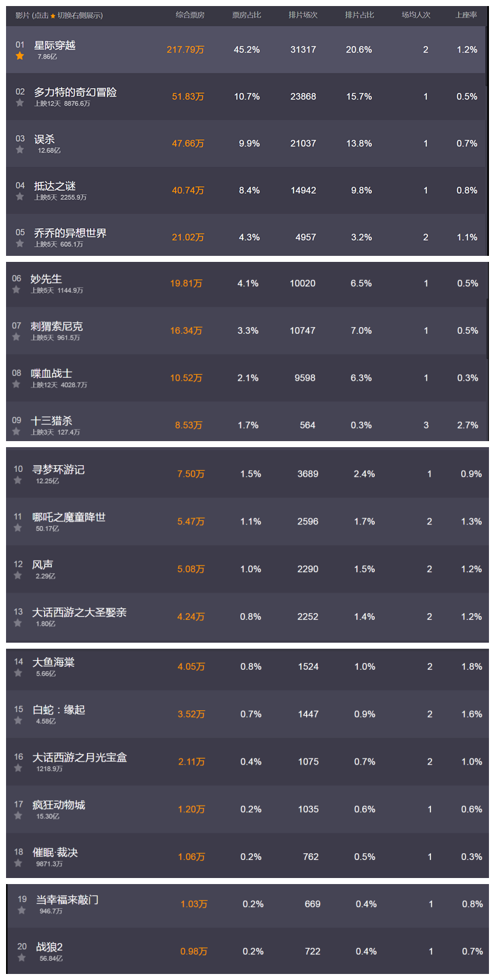Toggle the star for 多力特的奇幻冒险
This screenshot has width=495, height=980.
(x=20, y=103)
